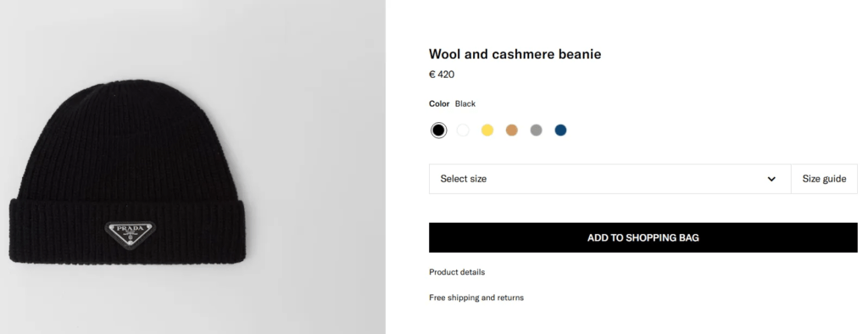Click the € 420 price text
The width and height of the screenshot is (868, 334).
pos(442,75)
